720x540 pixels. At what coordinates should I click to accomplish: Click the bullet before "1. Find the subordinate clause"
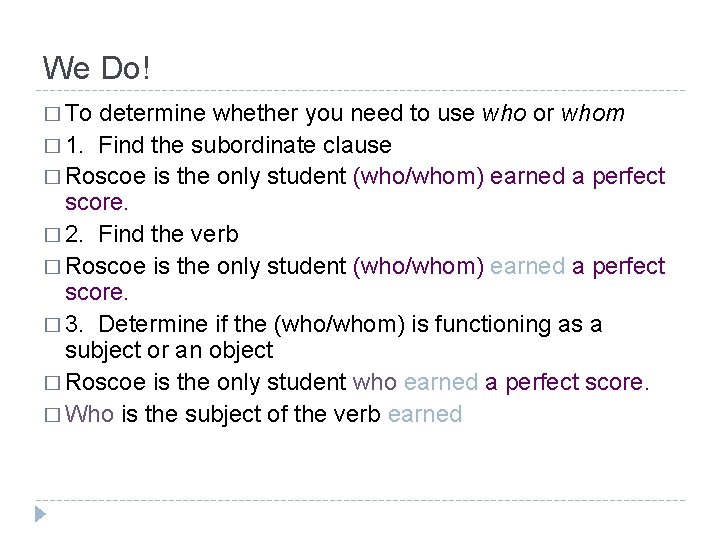point(51,146)
